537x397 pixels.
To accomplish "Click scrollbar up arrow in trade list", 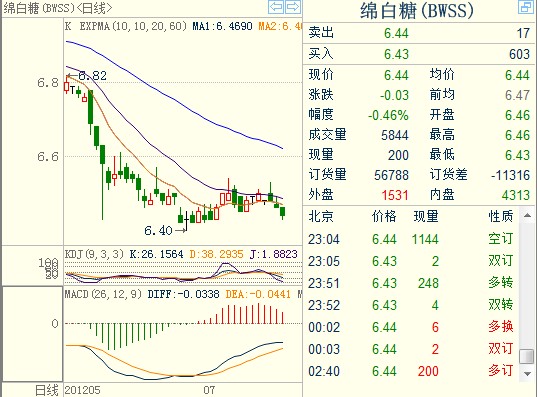I will point(527,216).
